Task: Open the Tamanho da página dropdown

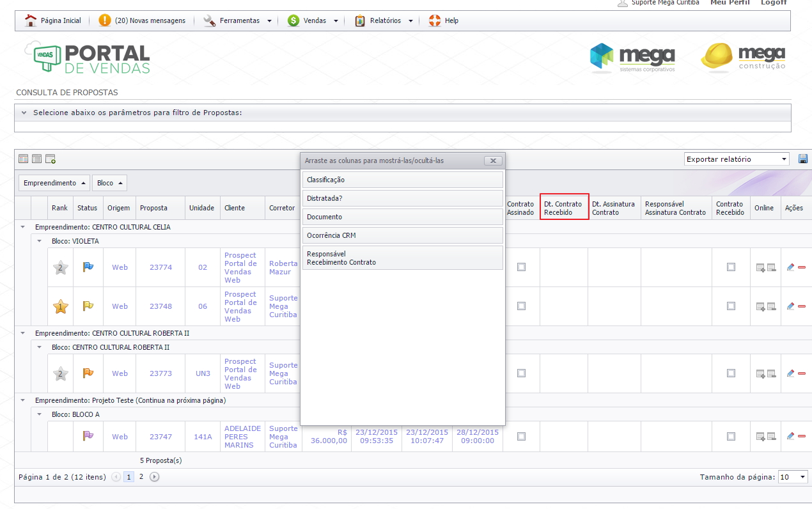Action: pos(792,477)
